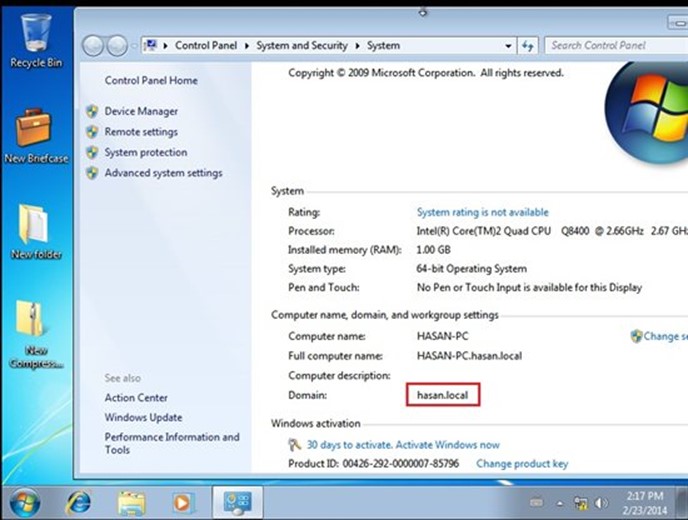The image size is (688, 520).
Task: Click the shield icon next to System protection
Action: click(92, 152)
